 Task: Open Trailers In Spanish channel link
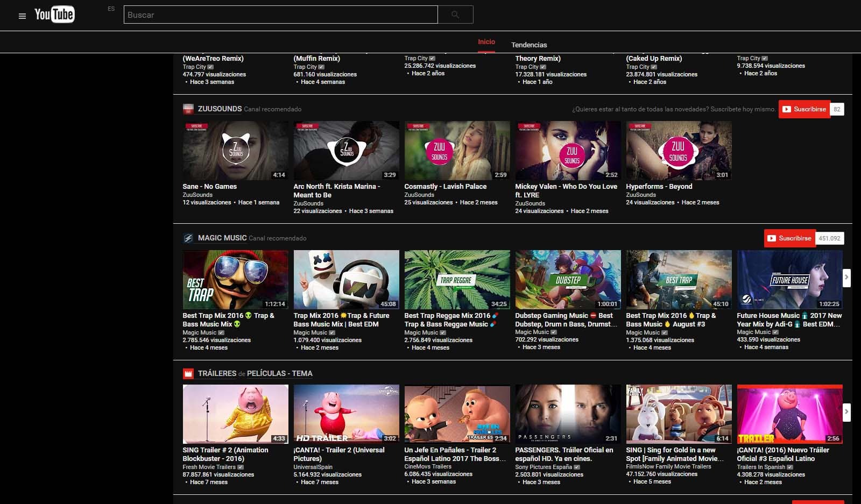[761, 467]
